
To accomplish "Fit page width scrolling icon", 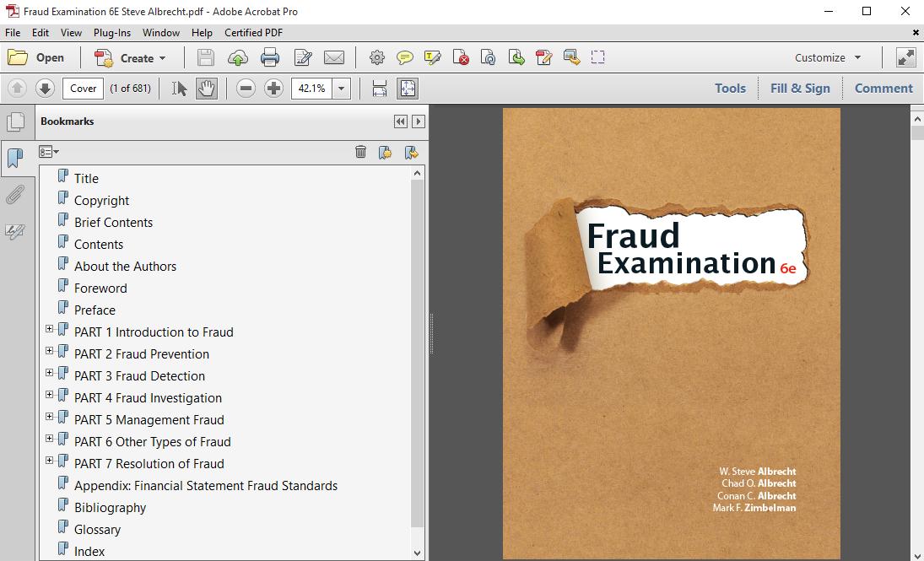I will coord(380,89).
